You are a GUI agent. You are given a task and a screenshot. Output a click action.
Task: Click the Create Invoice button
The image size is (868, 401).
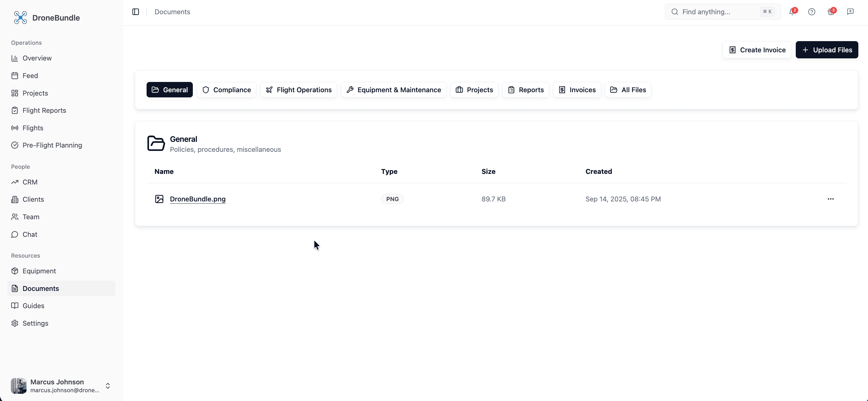click(757, 50)
